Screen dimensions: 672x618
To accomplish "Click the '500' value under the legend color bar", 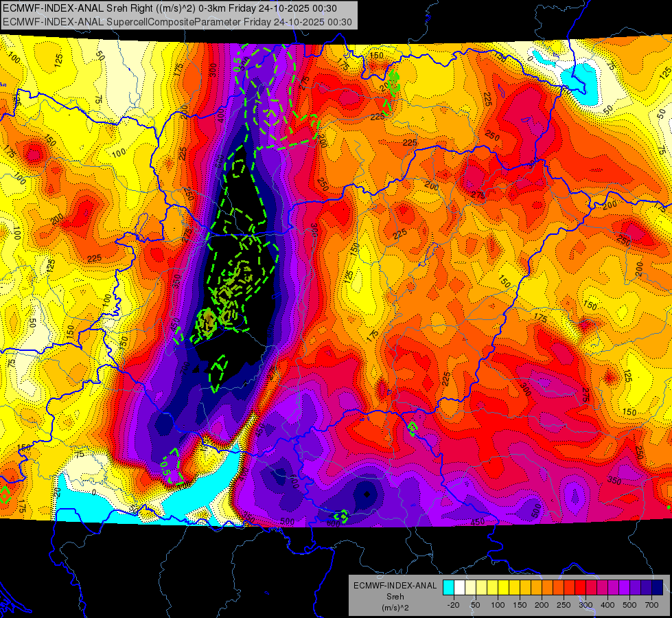I will point(629,605).
